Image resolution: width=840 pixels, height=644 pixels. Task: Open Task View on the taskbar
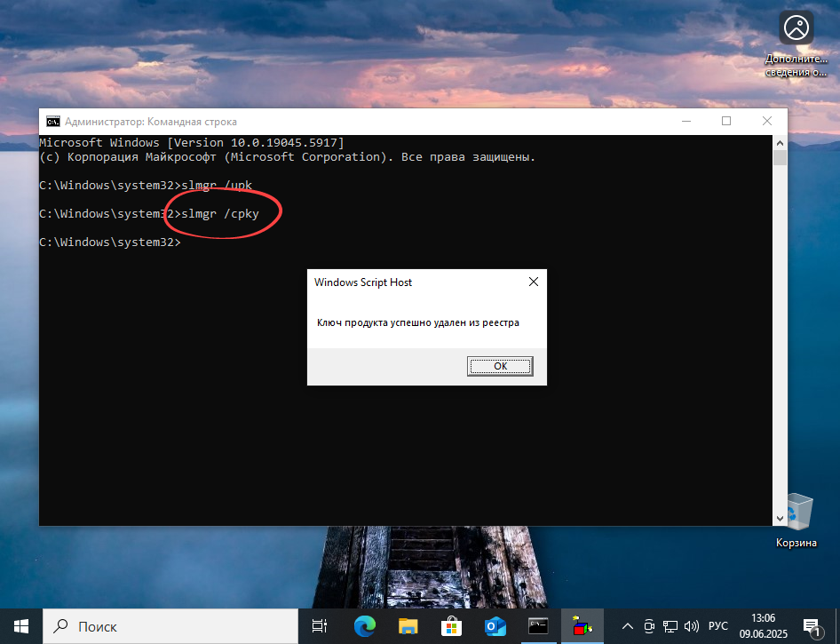click(x=319, y=626)
